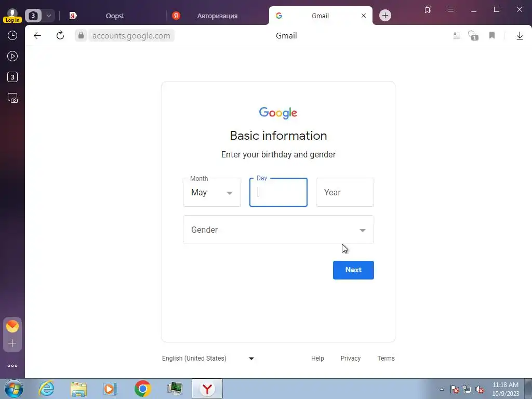Select the Gmail tab
Viewport: 532px width, 399px height.
(320, 16)
